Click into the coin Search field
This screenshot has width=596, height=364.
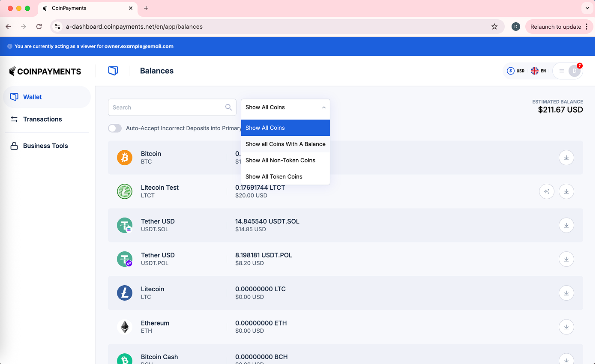click(x=167, y=107)
